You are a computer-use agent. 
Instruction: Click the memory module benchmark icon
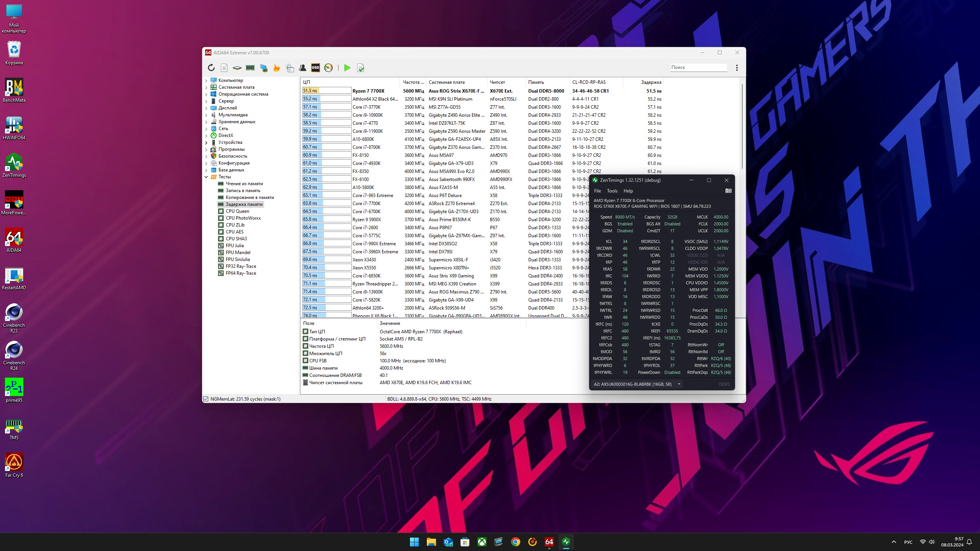(250, 68)
